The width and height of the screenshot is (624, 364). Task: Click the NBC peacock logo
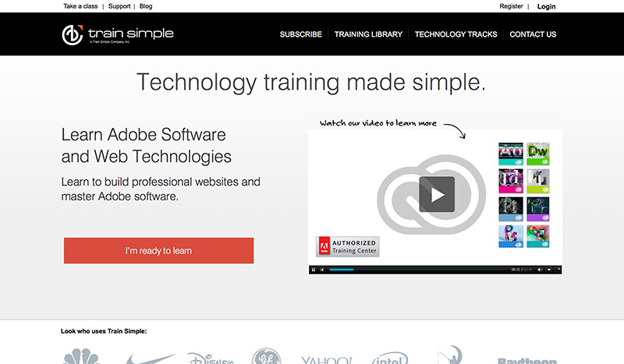coord(81,356)
